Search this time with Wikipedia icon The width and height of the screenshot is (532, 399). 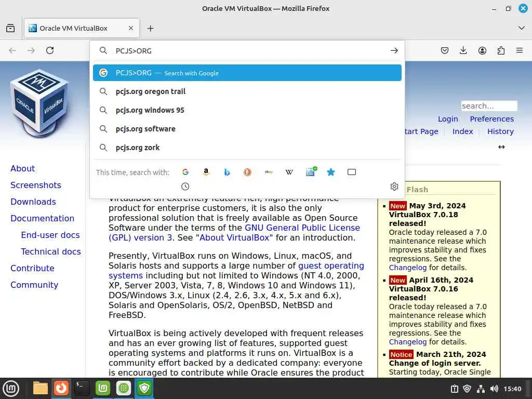(x=289, y=172)
